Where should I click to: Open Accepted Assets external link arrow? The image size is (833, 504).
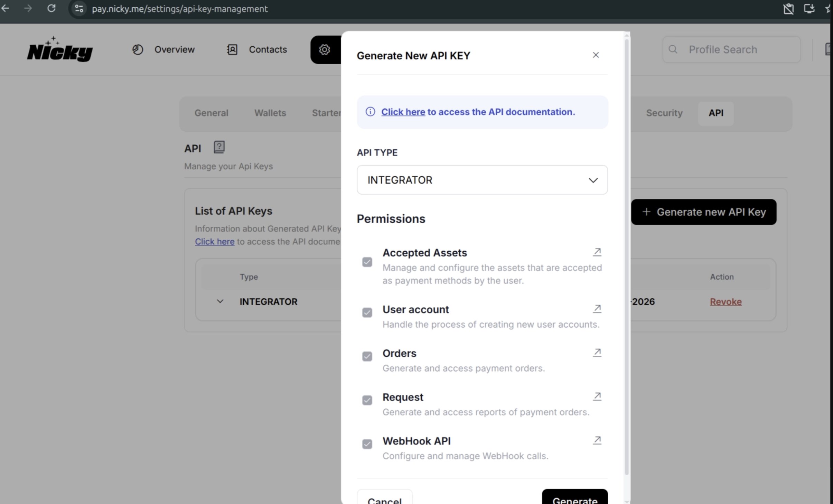[x=597, y=252]
